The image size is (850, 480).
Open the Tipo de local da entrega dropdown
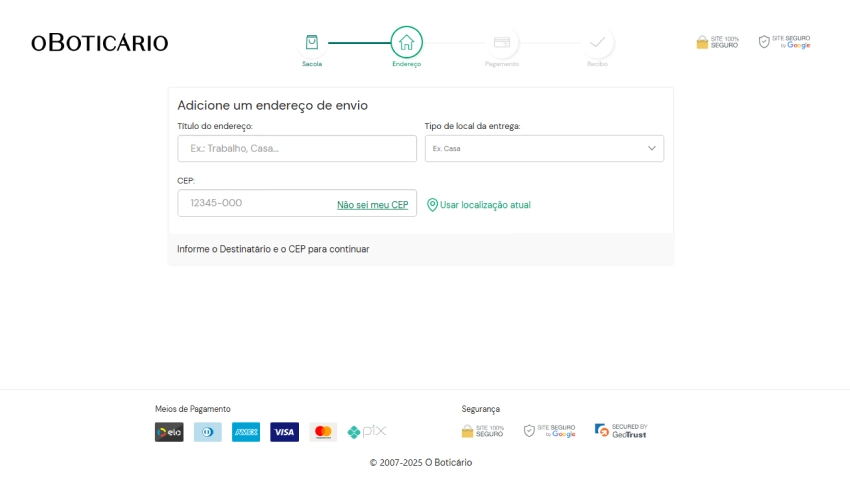(x=544, y=149)
